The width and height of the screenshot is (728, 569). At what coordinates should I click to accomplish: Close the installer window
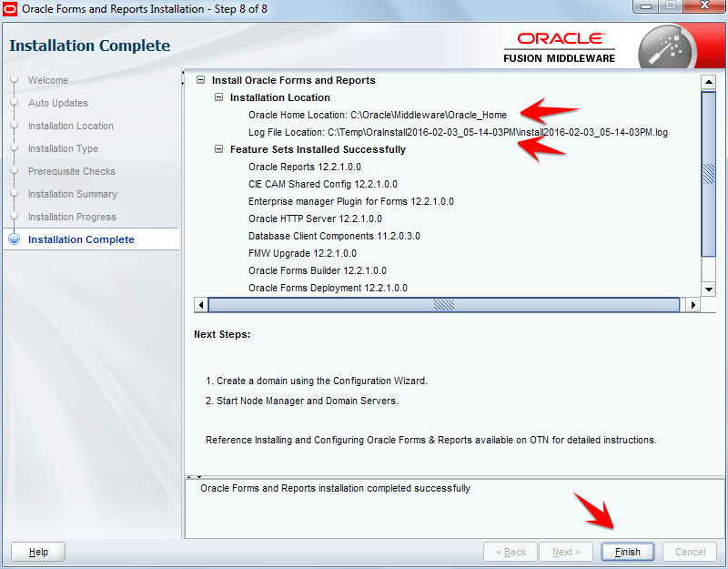pos(703,6)
